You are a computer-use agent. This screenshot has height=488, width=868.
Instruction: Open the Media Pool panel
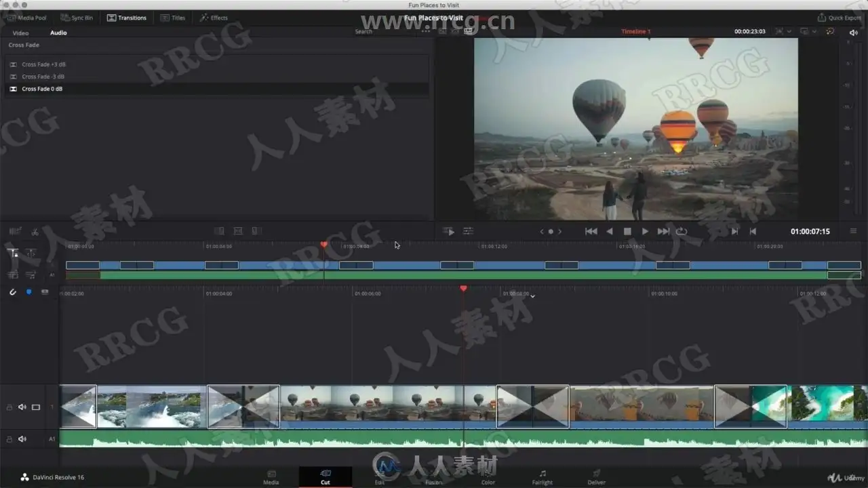tap(28, 18)
